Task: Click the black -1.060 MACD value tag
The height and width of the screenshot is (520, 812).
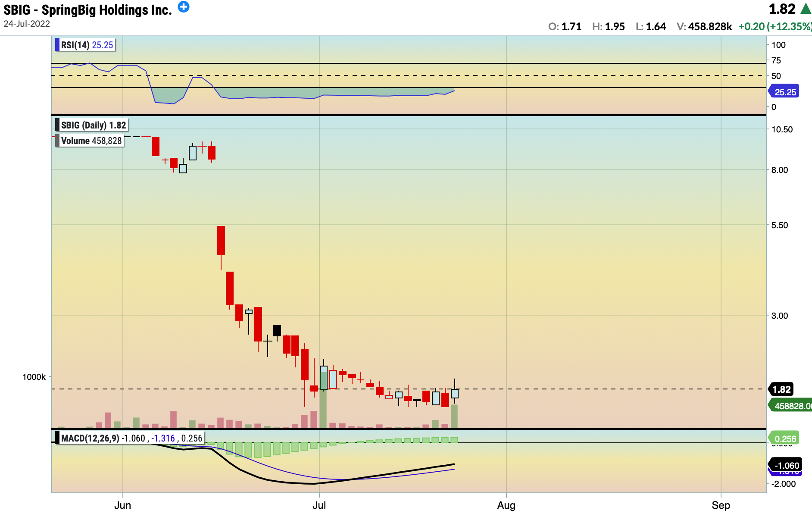Action: coord(785,465)
